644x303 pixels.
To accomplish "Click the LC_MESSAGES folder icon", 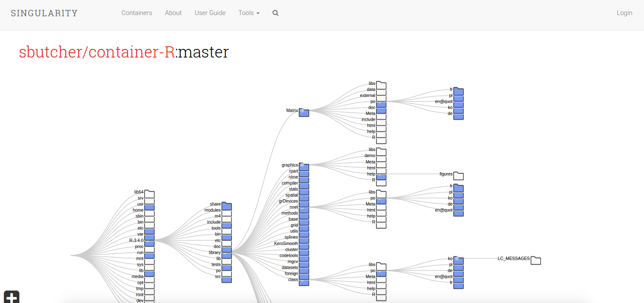I will [535, 260].
